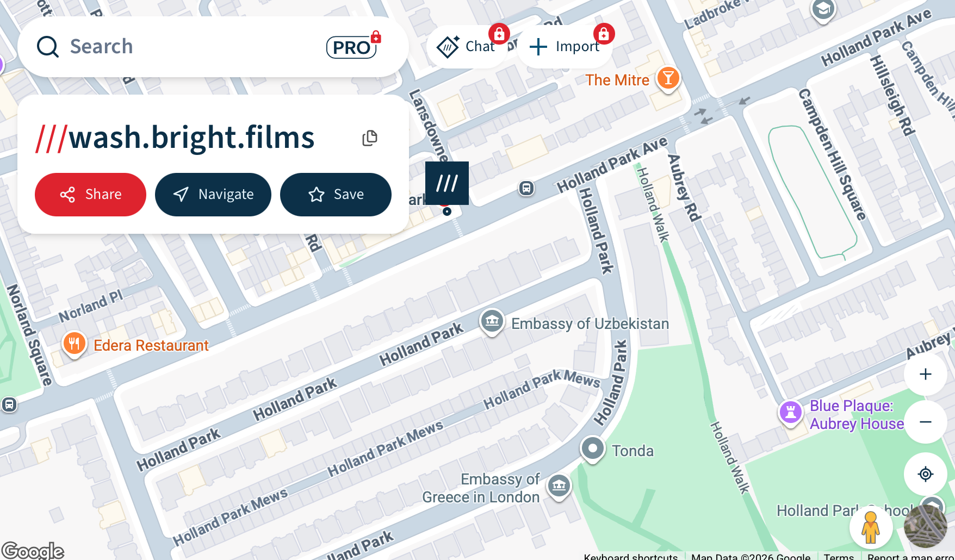The image size is (955, 560).
Task: Zoom in on the map
Action: pyautogui.click(x=926, y=374)
